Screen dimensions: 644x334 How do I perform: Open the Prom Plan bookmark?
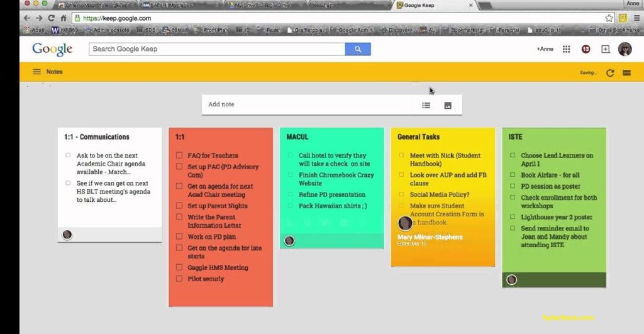pos(211,30)
